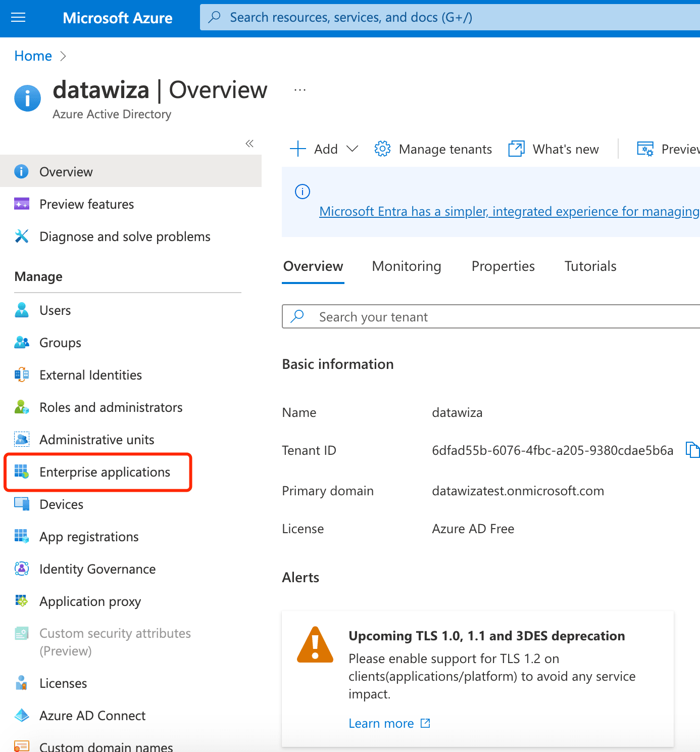Screen dimensions: 700x752
Task: Open the ellipsis more options menu
Action: pyautogui.click(x=300, y=90)
